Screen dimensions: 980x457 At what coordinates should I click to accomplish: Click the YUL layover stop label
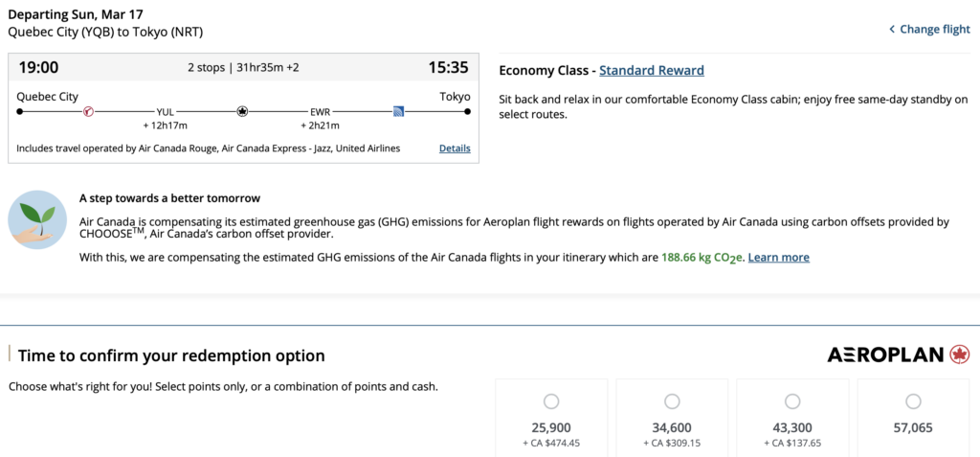(x=166, y=112)
